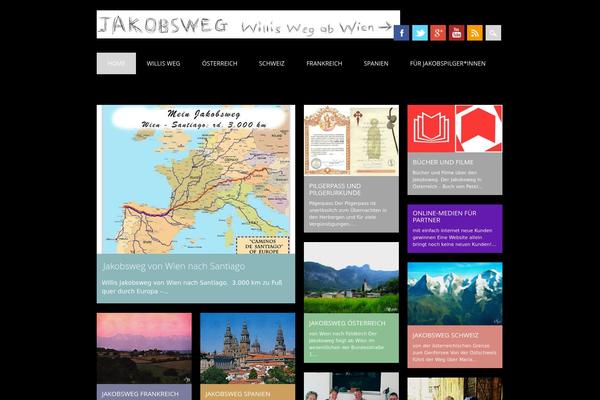Screen dimensions: 600x400
Task: Open the PILGERPASS UND PILGERURKUNDE heading
Action: click(x=335, y=189)
